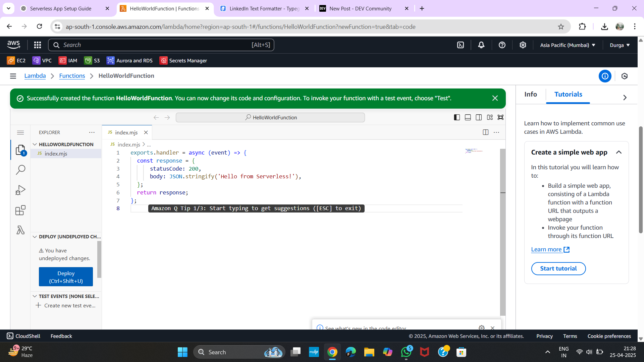Viewport: 644px width, 362px height.
Task: Open the side navigation hamburger menu
Action: (x=13, y=76)
